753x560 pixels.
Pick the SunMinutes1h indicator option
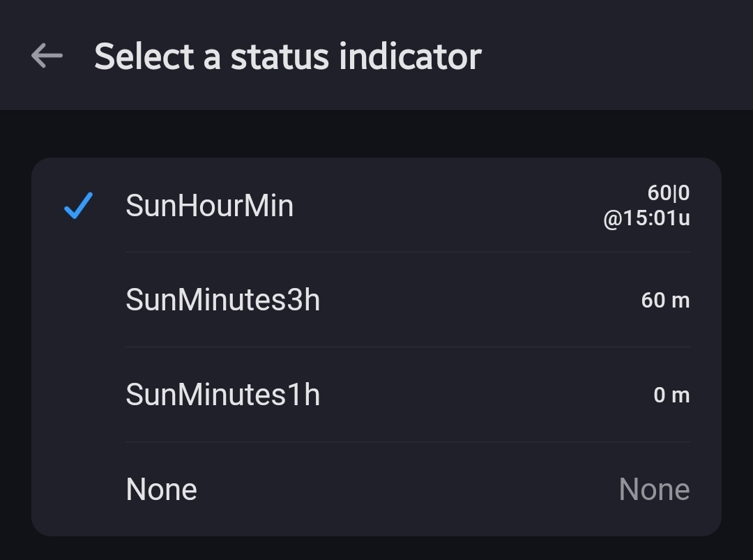[x=222, y=395]
